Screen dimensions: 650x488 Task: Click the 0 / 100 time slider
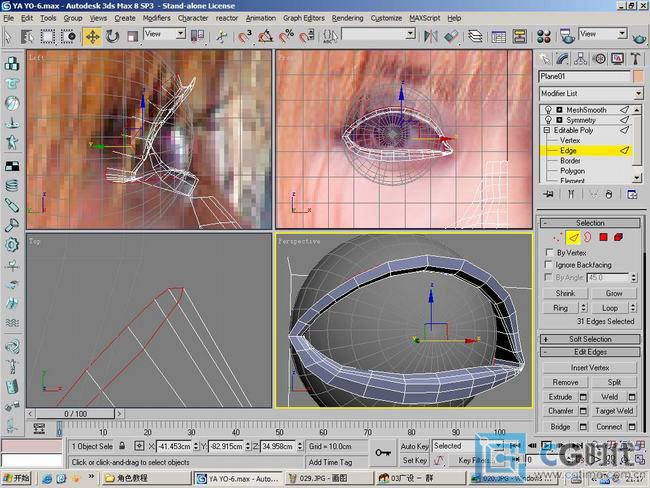pyautogui.click(x=75, y=414)
